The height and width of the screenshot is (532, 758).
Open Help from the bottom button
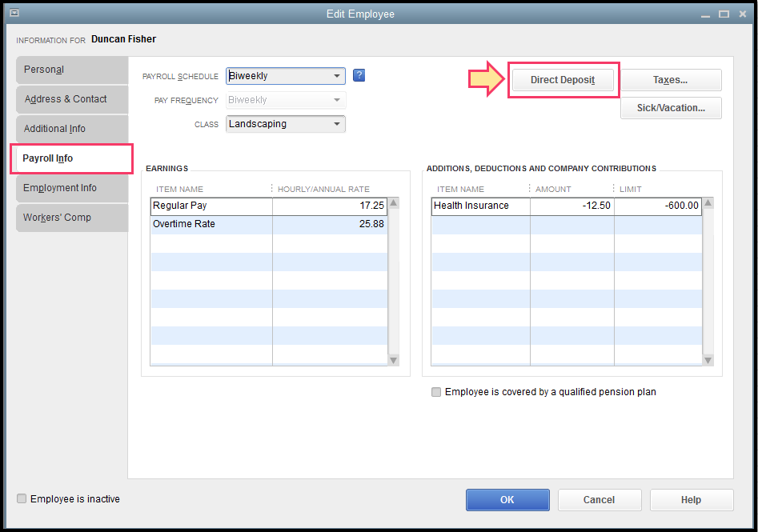(x=692, y=500)
